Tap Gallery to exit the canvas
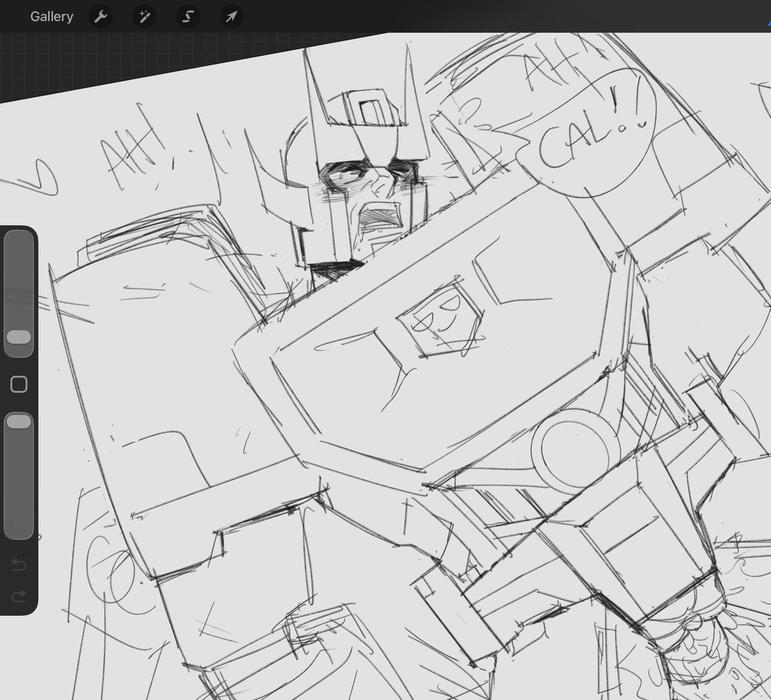The width and height of the screenshot is (771, 700). tap(51, 17)
